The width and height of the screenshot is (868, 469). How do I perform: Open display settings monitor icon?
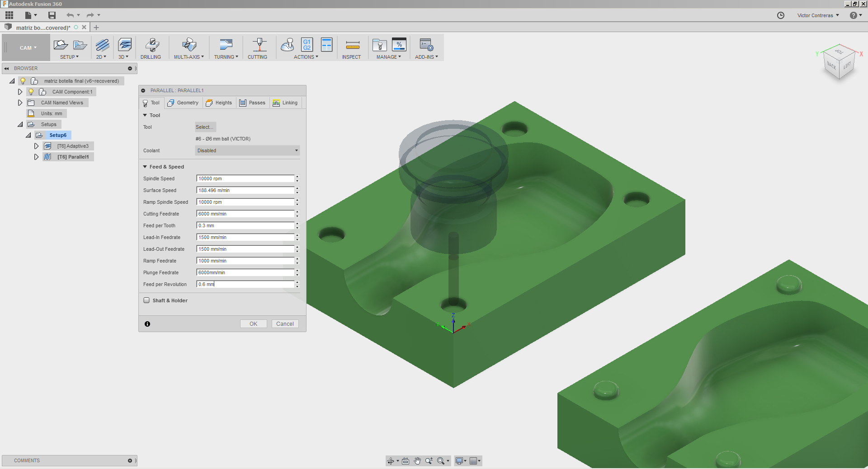point(459,461)
